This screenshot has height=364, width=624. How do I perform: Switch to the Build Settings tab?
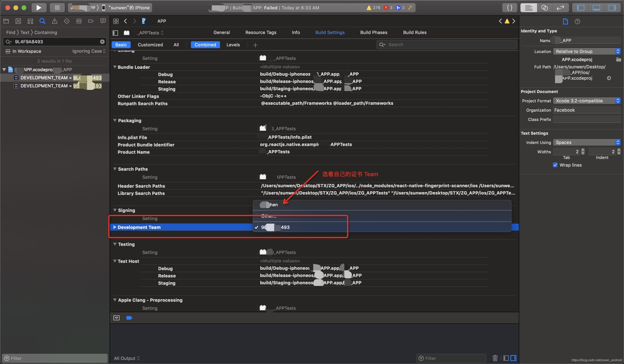pos(330,32)
